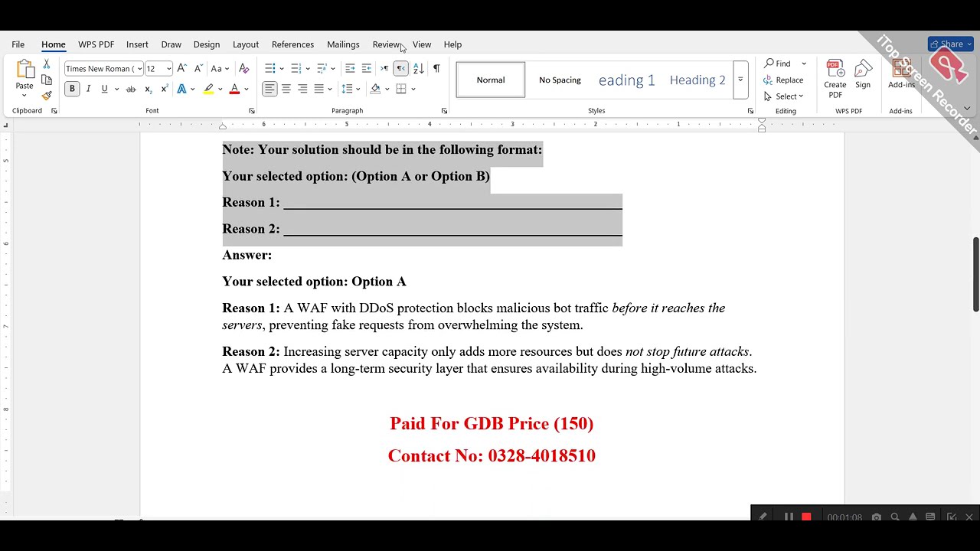This screenshot has width=980, height=551.
Task: Collapse the ribbon chevron
Action: (967, 109)
